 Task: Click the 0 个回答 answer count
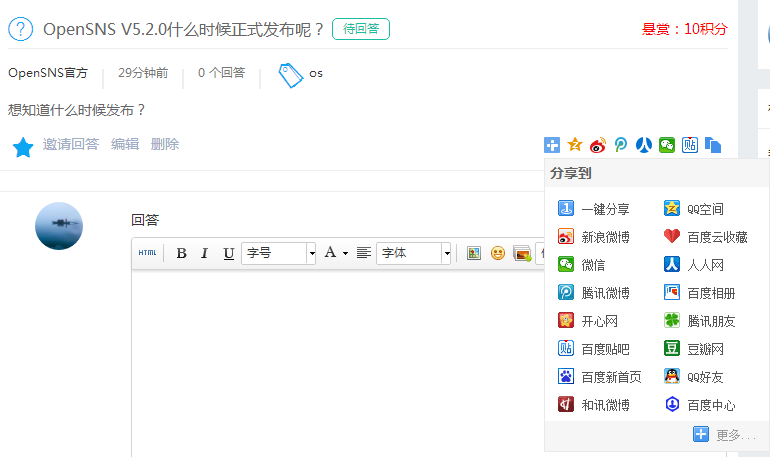point(221,73)
